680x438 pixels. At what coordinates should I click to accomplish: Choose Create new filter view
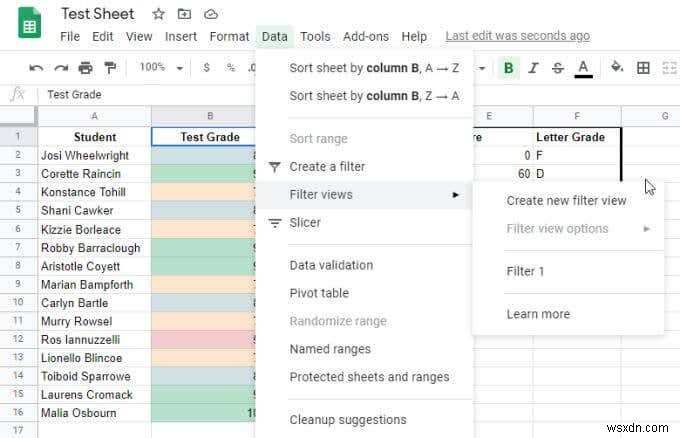[566, 200]
